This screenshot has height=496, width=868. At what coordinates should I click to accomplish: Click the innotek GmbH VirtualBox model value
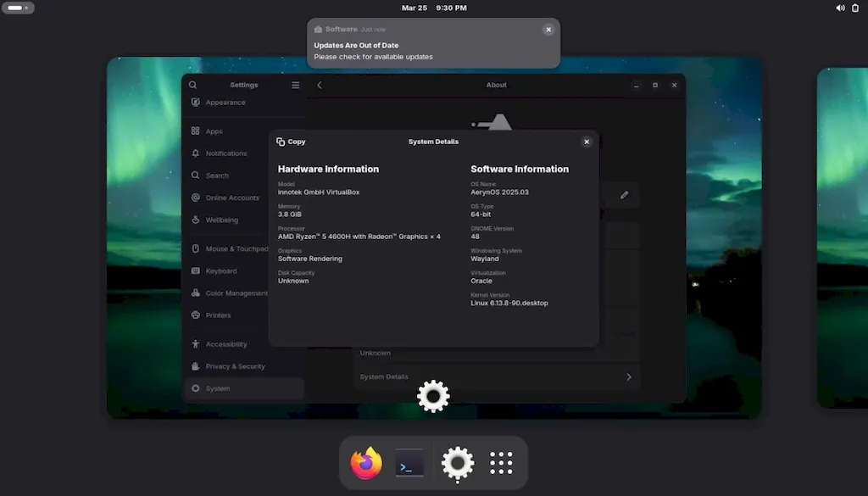point(319,192)
